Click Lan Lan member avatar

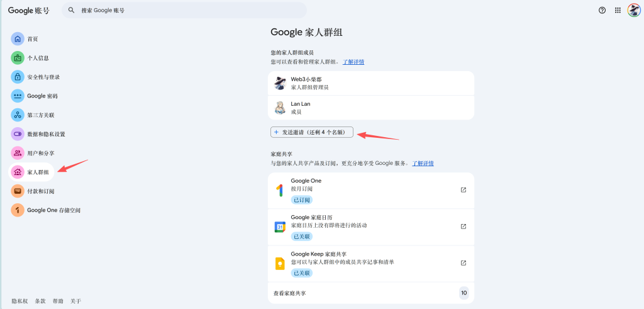point(280,108)
